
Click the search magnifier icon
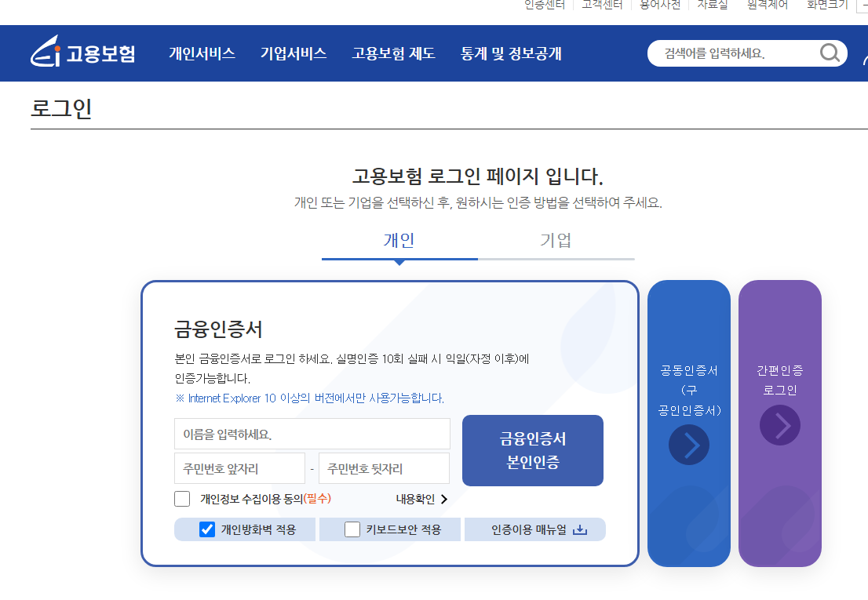pos(830,53)
